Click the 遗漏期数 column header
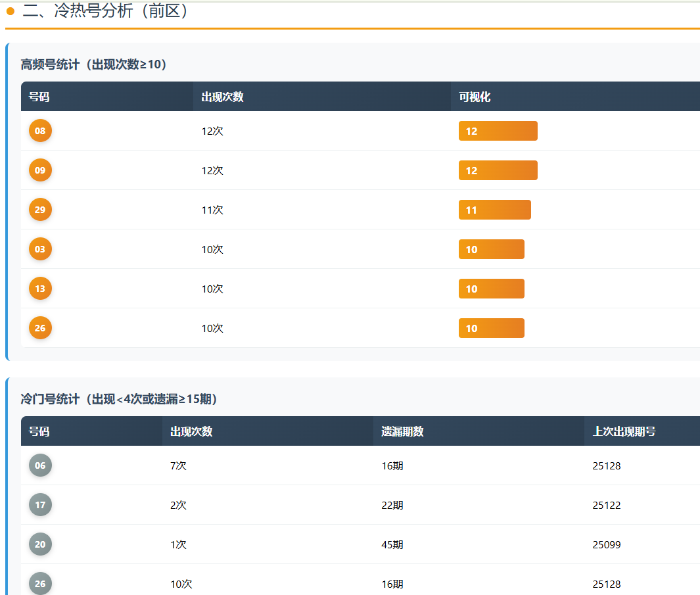This screenshot has height=595, width=700. [x=402, y=431]
